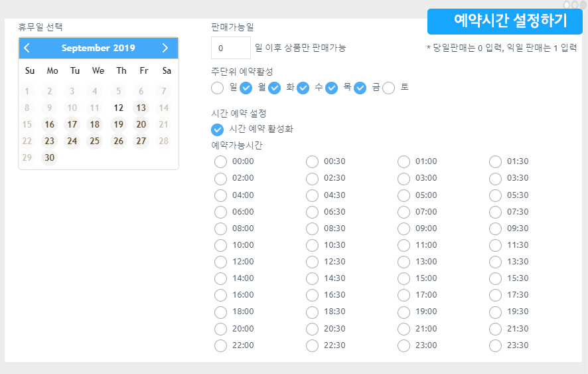
Task: Click the 판매가능일 number input field
Action: pyautogui.click(x=230, y=48)
